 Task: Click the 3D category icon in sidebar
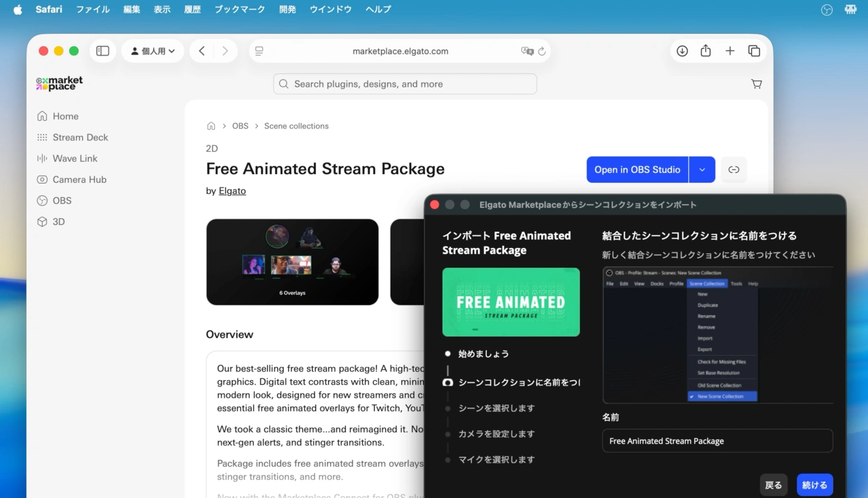tap(42, 221)
